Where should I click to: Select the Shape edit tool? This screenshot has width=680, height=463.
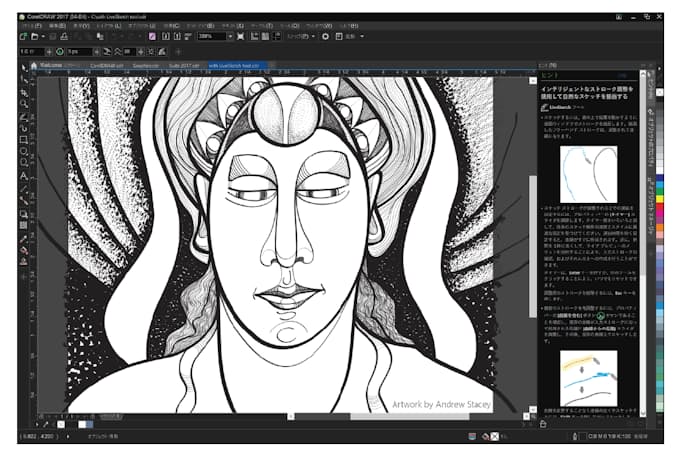point(24,80)
